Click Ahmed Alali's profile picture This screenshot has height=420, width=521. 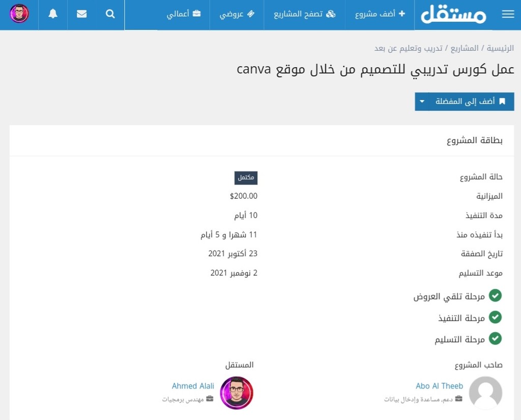tap(237, 393)
